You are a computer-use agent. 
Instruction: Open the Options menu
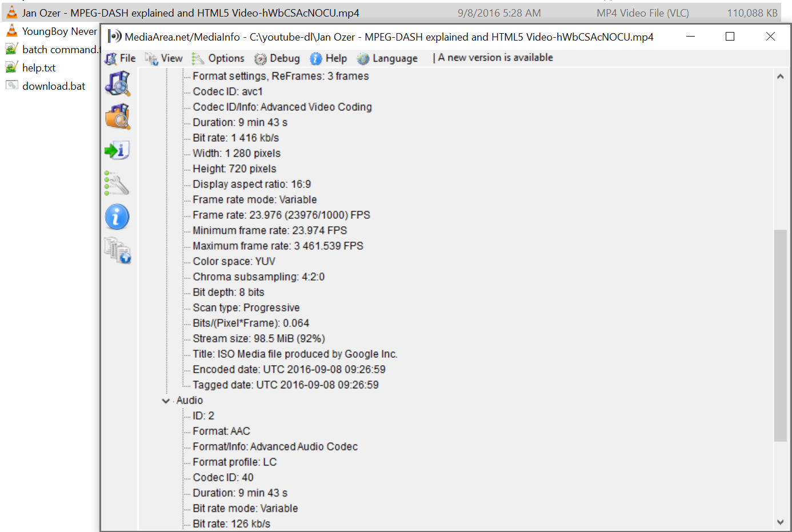pyautogui.click(x=218, y=58)
